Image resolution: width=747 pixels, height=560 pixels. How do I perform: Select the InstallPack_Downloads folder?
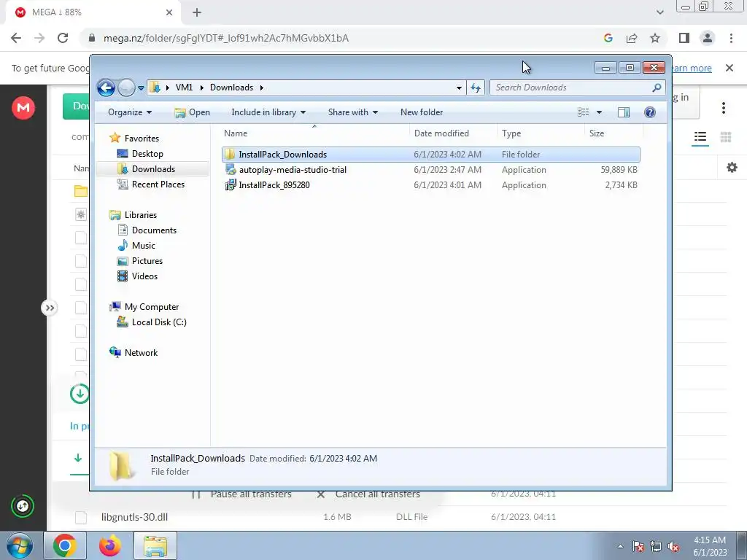[430, 155]
